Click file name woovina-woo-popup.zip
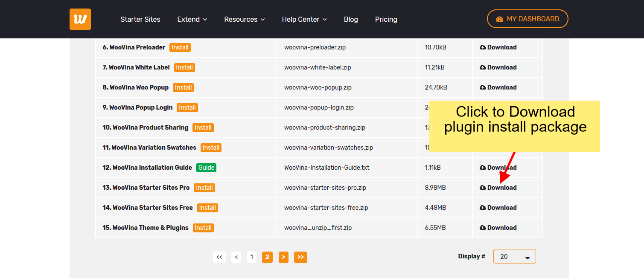The width and height of the screenshot is (644, 278). 318,87
